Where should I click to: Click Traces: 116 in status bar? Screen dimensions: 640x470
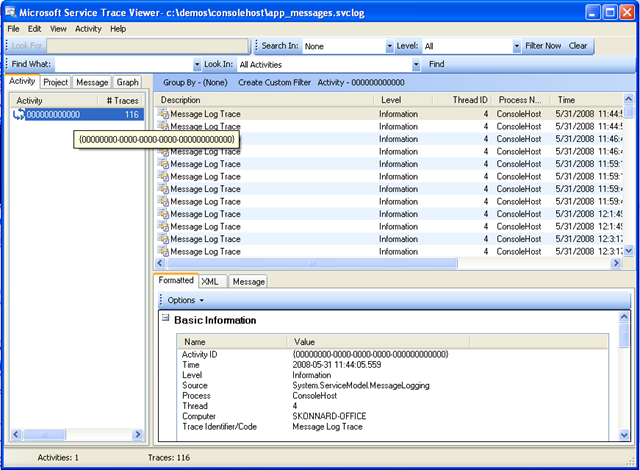[x=169, y=458]
